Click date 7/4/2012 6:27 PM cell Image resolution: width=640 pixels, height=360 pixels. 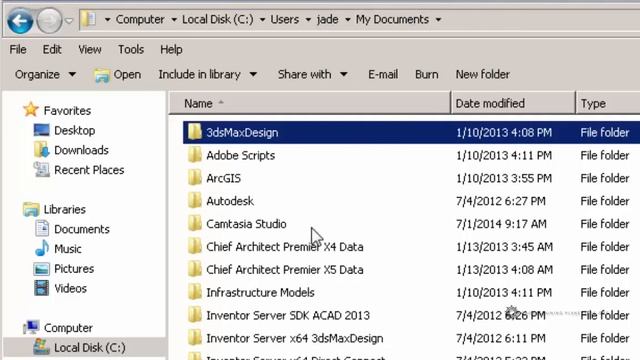[x=501, y=201]
